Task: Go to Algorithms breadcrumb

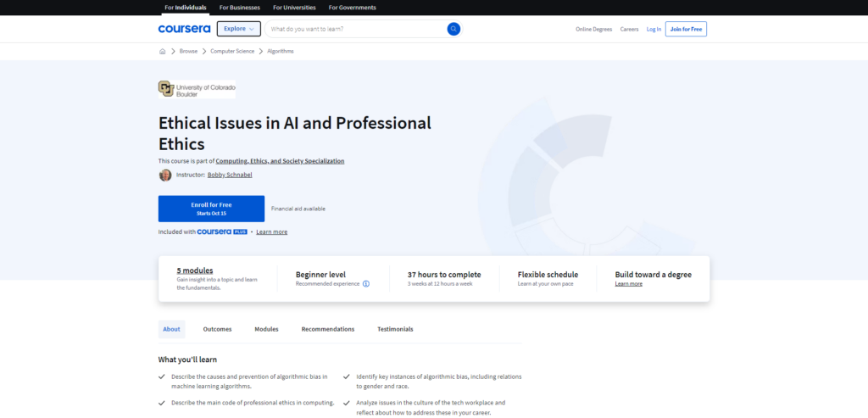Action: pyautogui.click(x=281, y=51)
